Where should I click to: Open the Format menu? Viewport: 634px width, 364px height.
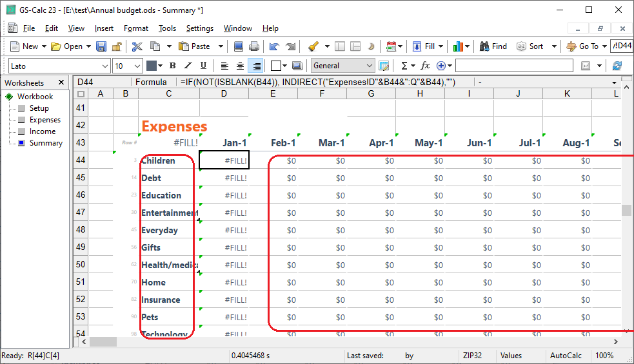click(136, 28)
